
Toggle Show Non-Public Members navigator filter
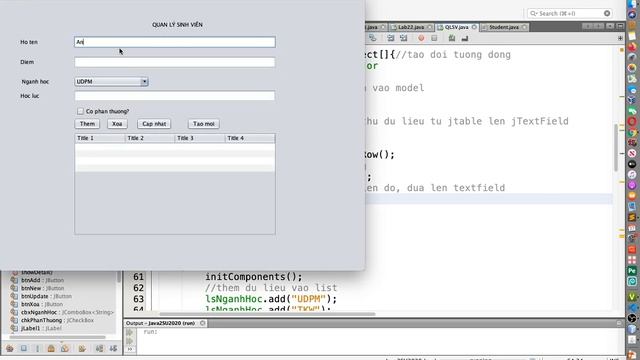[51, 349]
